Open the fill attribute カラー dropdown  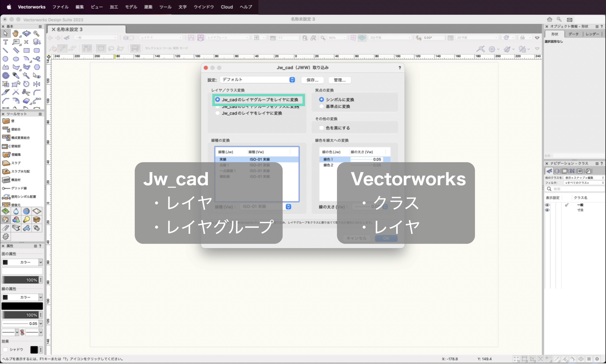tap(22, 262)
